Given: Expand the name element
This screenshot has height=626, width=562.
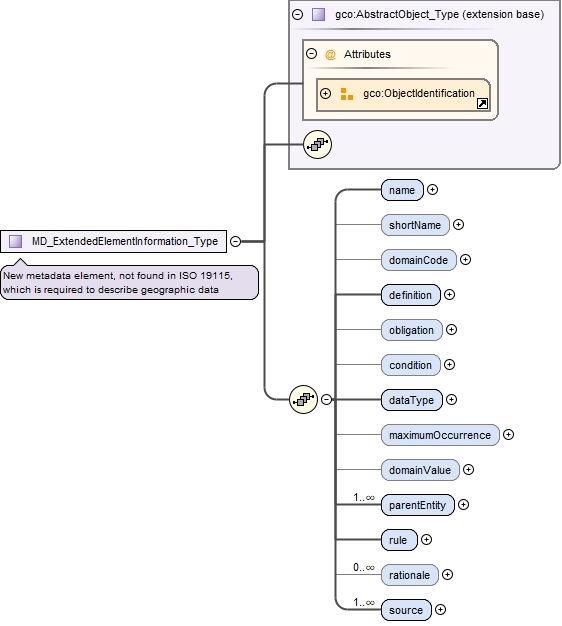Looking at the screenshot, I should pyautogui.click(x=432, y=190).
